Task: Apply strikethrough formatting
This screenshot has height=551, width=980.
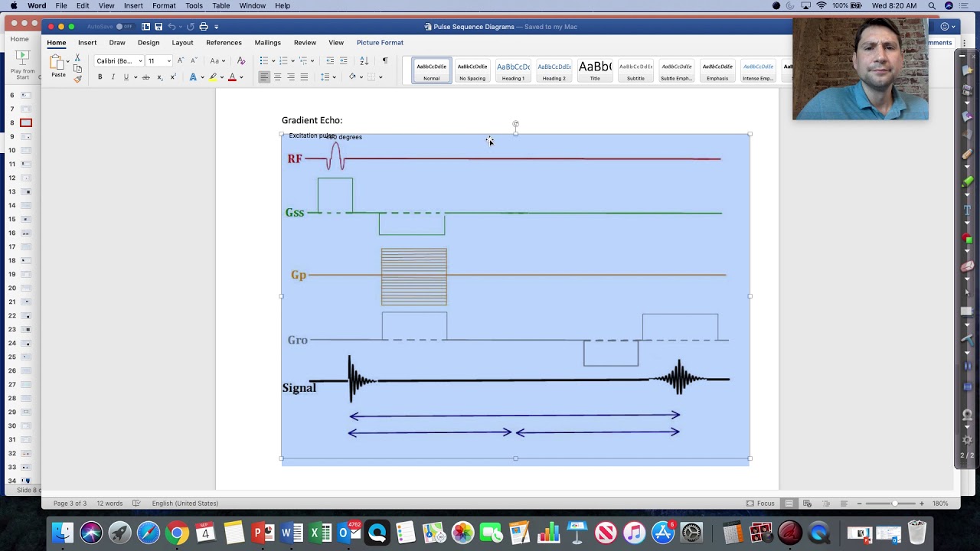Action: tap(145, 77)
